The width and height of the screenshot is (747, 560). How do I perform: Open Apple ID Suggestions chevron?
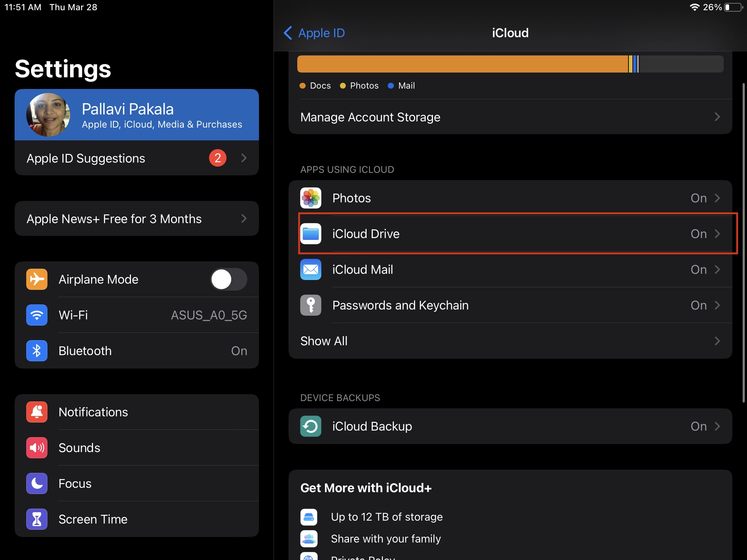coord(244,158)
